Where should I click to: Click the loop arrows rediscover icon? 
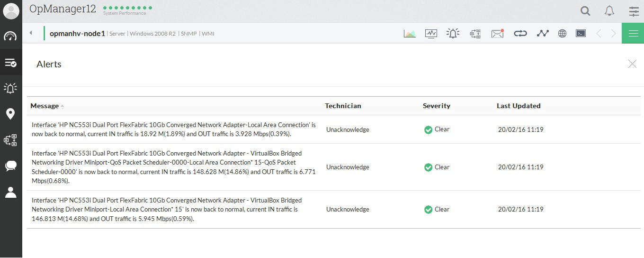520,34
